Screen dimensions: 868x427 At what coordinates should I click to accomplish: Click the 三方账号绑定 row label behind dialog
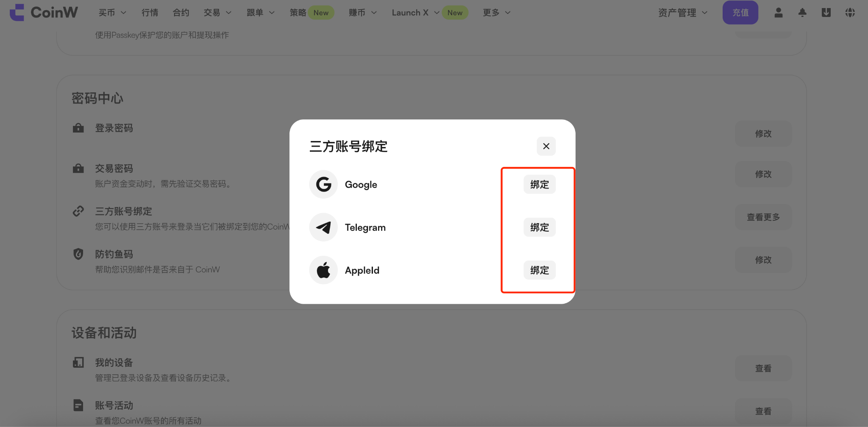pos(123,211)
